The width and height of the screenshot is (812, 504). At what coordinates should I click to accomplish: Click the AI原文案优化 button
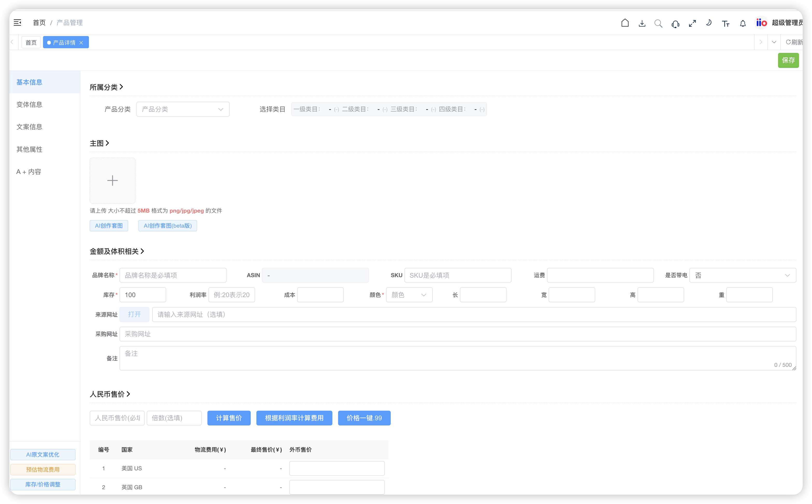click(x=43, y=454)
